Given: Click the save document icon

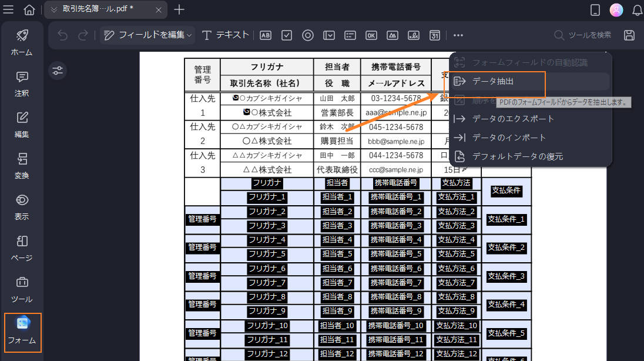Looking at the screenshot, I should 629,35.
